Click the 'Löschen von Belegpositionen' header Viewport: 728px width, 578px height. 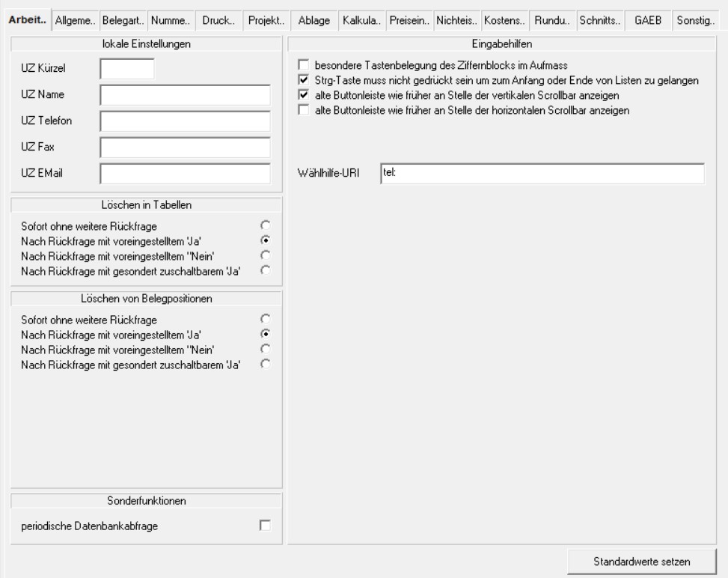[146, 298]
